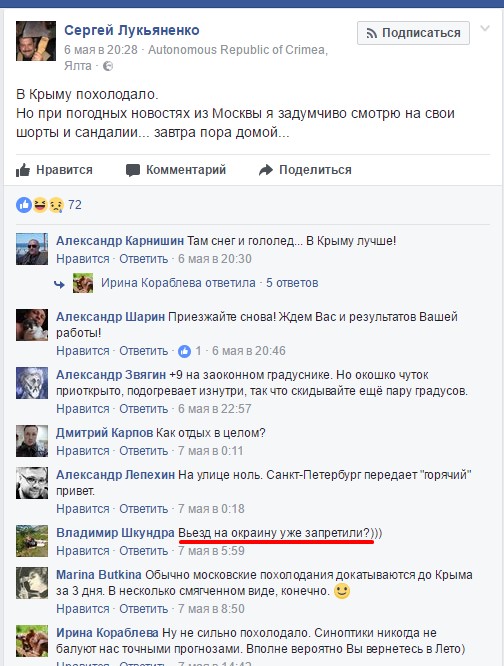Open the post options chevron next to Подписаться
This screenshot has height=666, width=504.
pos(485,28)
